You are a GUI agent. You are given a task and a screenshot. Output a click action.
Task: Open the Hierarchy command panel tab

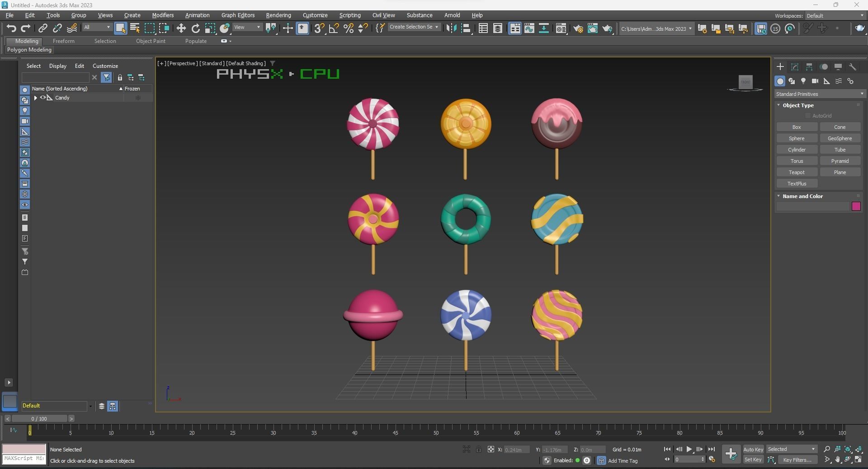tap(809, 67)
